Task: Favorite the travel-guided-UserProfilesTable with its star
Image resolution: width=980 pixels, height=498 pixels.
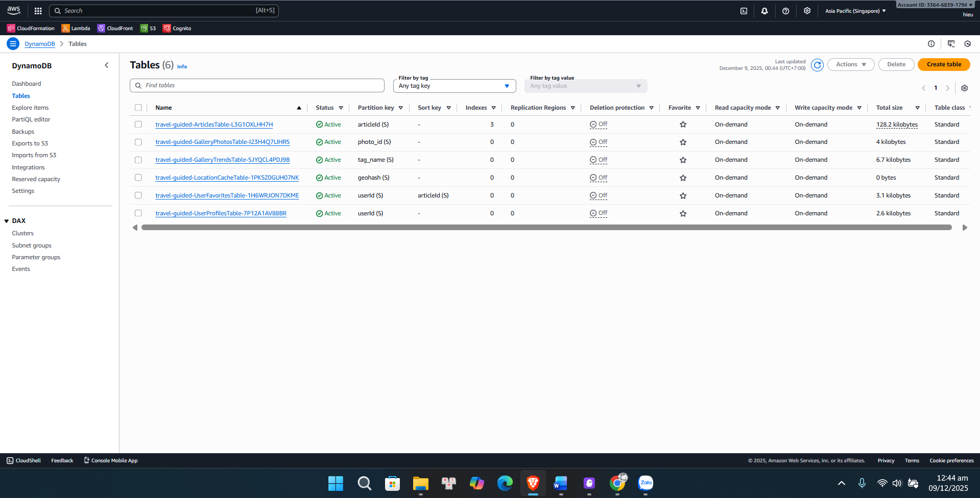Action: 683,213
